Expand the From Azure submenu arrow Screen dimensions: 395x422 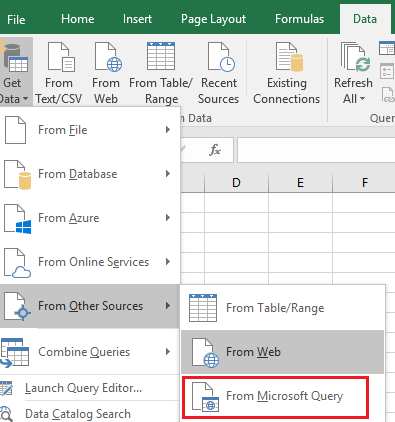point(168,218)
